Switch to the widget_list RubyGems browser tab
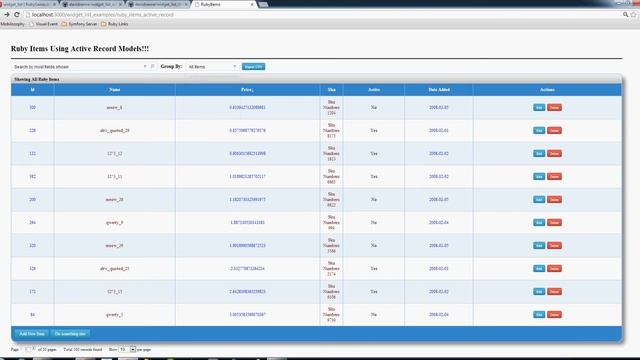This screenshot has height=360, width=640. pos(29,4)
